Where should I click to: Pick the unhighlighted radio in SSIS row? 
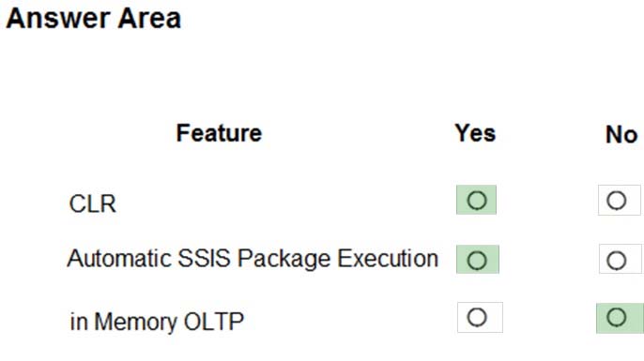(617, 261)
